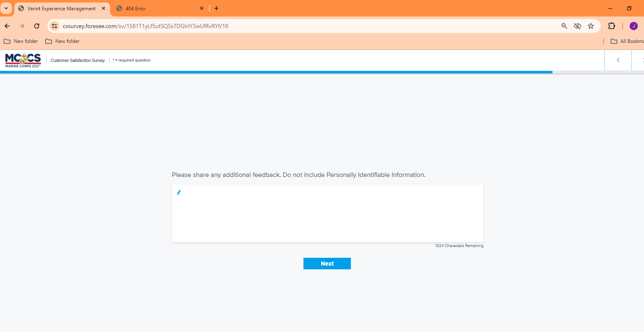View site information icon beside the URL

(54, 26)
